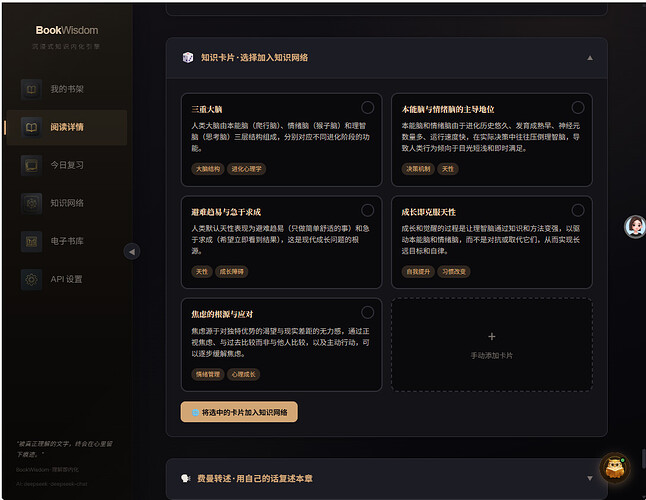The image size is (646, 500).
Task: Click the 三重大脑 card description text
Action: (280, 137)
